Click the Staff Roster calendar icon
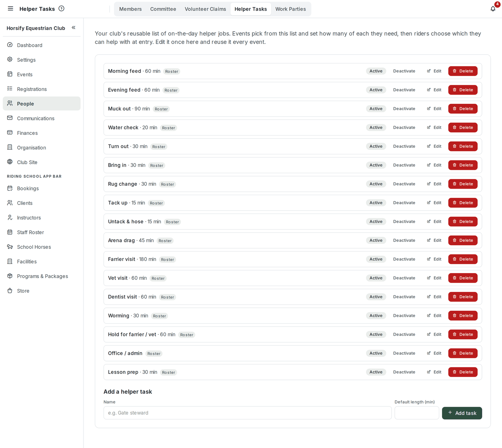Viewport: 502px width, 448px height. coord(10,232)
